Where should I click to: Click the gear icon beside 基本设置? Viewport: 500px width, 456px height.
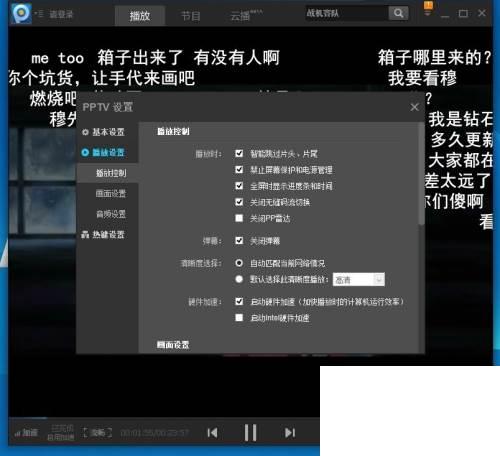(85, 132)
